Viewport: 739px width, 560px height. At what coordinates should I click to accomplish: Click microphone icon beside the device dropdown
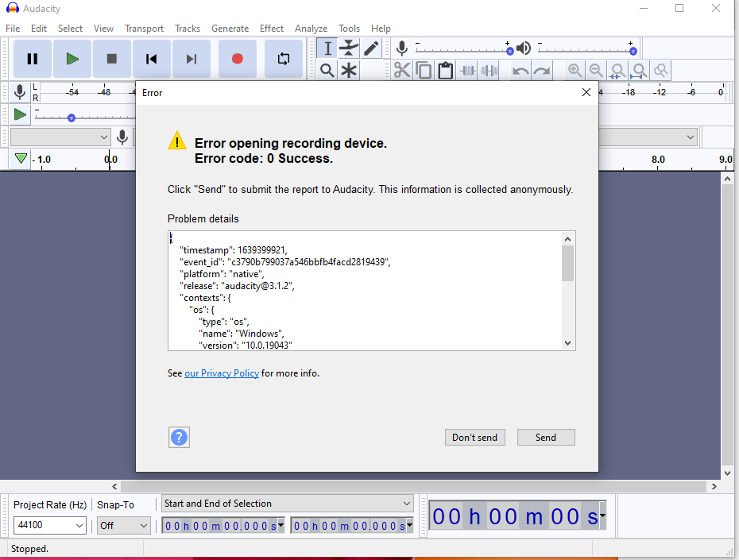(122, 137)
